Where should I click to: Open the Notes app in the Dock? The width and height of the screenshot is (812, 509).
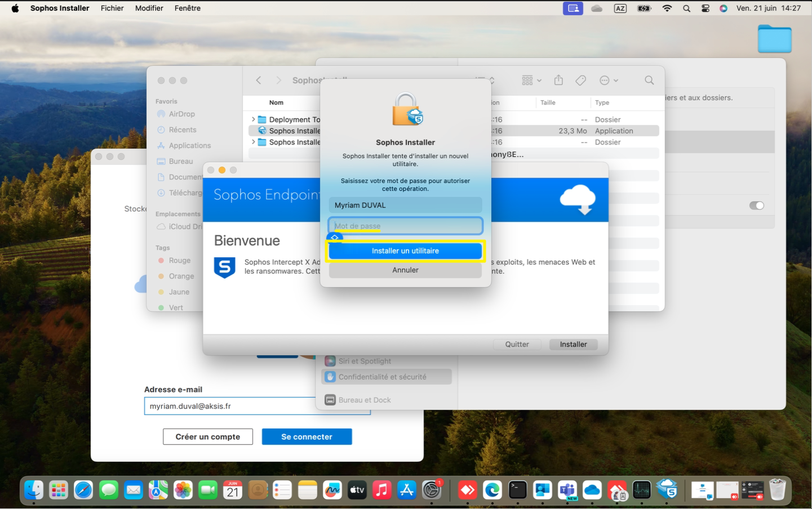pyautogui.click(x=308, y=490)
